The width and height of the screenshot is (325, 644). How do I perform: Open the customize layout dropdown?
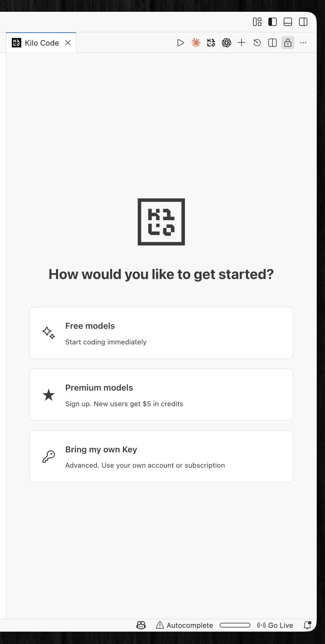point(257,22)
